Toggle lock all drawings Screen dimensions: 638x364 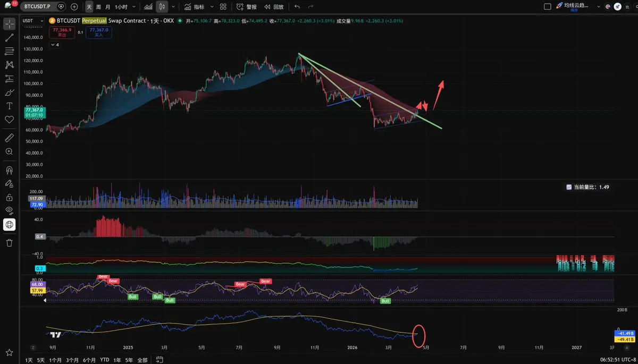(9, 197)
